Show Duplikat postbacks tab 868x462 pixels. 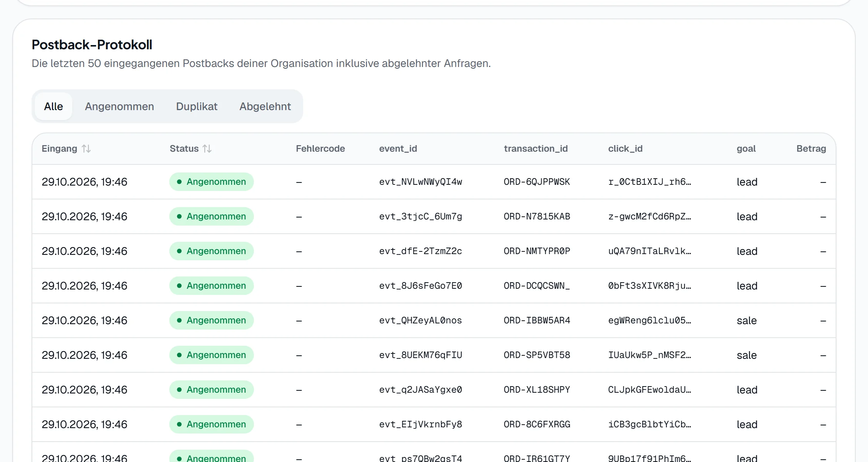point(197,106)
